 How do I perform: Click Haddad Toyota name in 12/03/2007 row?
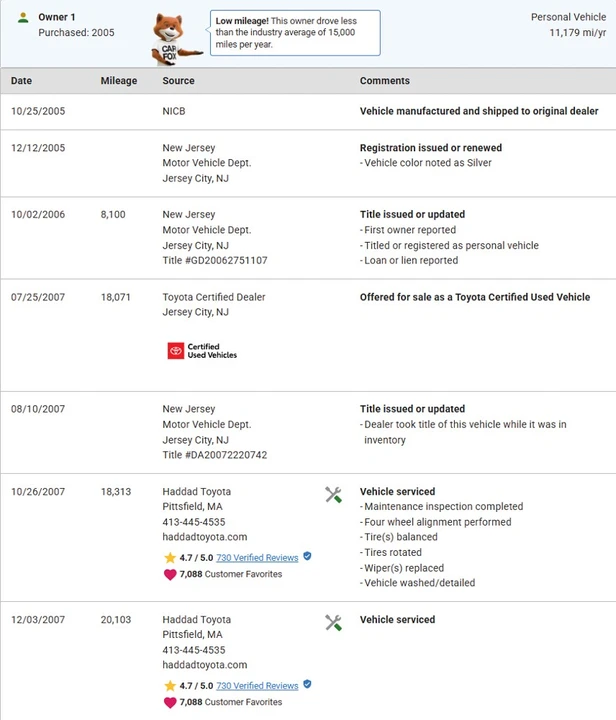pyautogui.click(x=197, y=620)
